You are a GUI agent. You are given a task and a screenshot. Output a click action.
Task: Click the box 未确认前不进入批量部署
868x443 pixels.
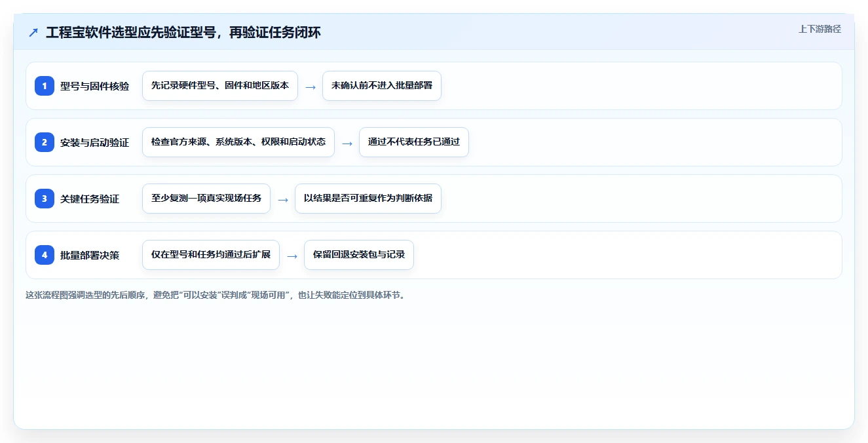(382, 86)
